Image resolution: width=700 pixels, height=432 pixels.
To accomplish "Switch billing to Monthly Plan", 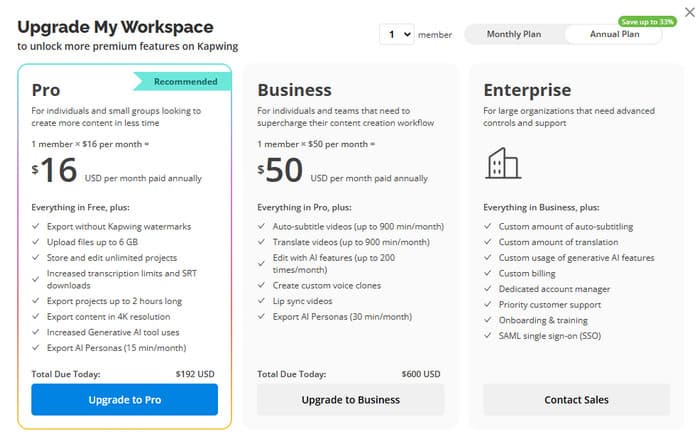I will pos(514,34).
